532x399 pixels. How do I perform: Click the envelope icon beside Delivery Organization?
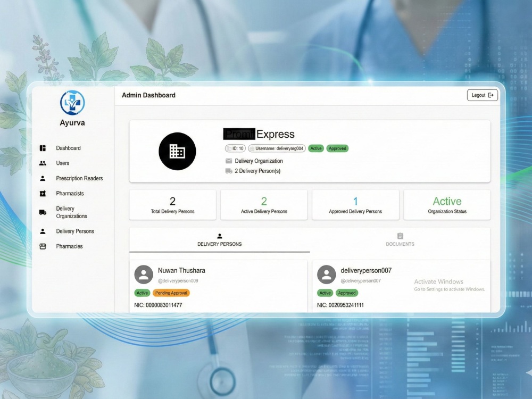click(229, 161)
